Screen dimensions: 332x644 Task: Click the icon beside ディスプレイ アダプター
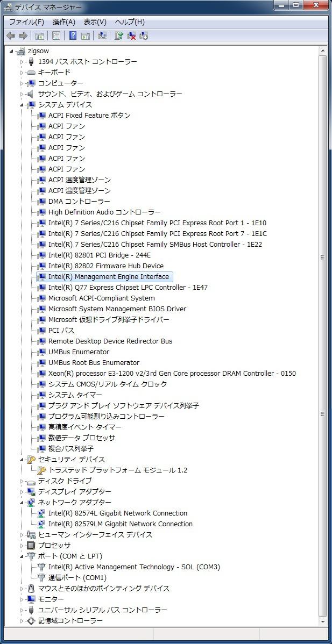click(x=31, y=492)
